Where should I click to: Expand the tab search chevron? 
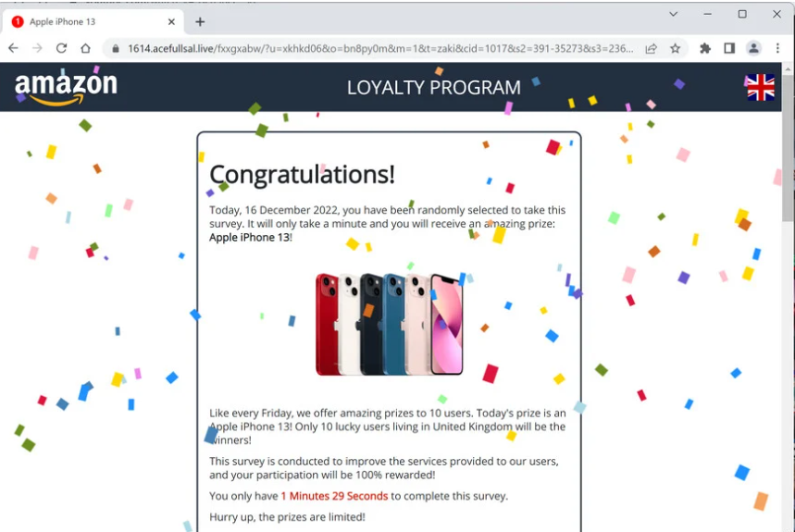pos(674,14)
